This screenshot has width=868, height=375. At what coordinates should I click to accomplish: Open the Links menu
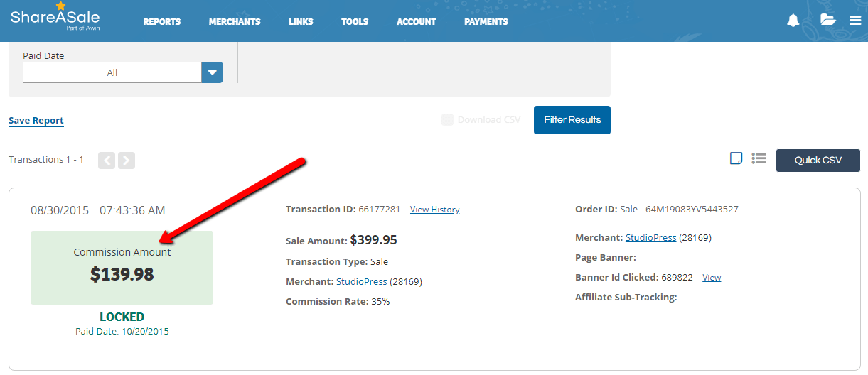point(301,22)
